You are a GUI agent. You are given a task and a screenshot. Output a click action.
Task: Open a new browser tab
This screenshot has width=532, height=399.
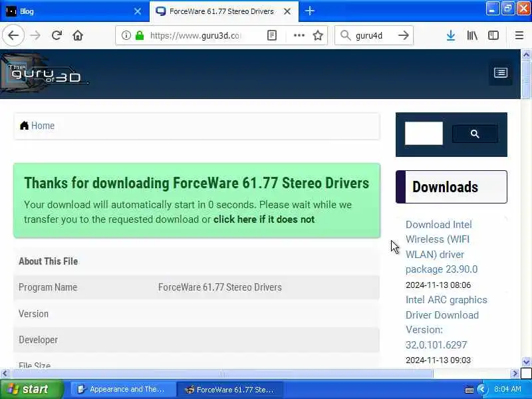[309, 11]
